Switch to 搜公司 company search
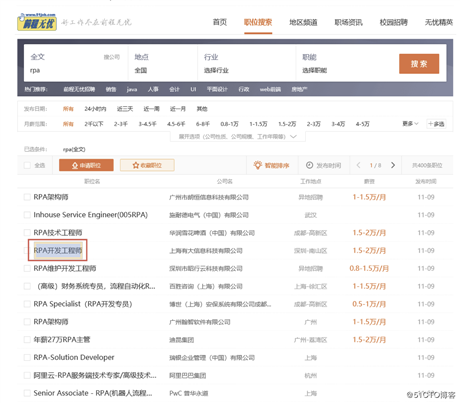 (112, 57)
